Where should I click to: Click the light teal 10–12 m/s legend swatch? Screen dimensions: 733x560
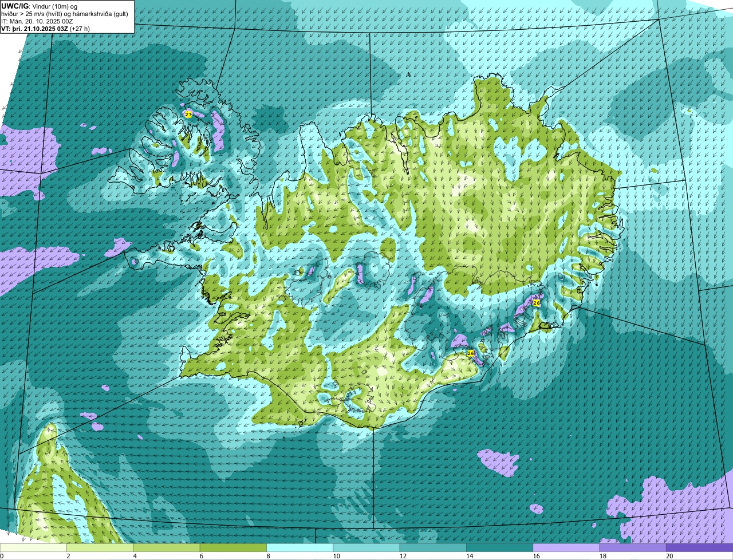pos(366,548)
